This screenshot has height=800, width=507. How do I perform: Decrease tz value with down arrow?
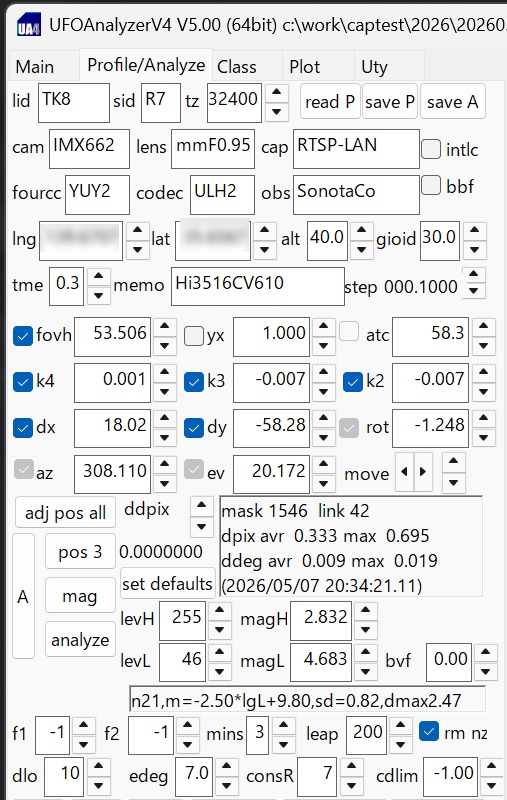coord(276,111)
